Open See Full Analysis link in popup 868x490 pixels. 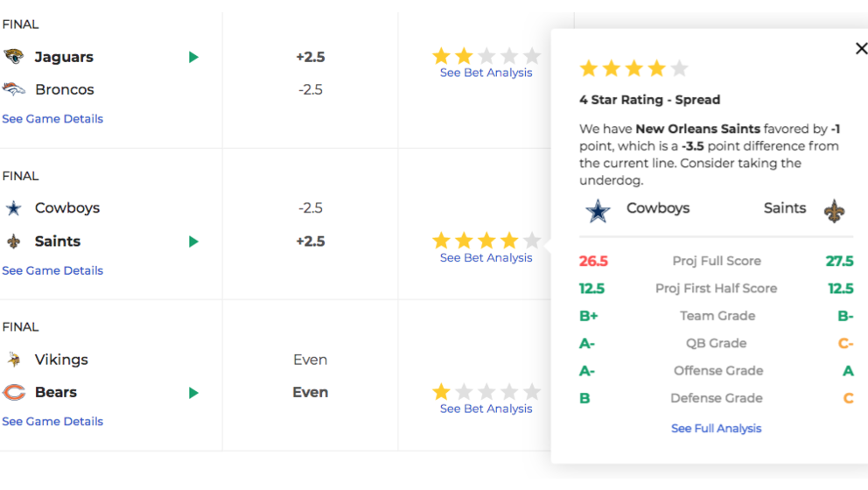[x=717, y=429]
